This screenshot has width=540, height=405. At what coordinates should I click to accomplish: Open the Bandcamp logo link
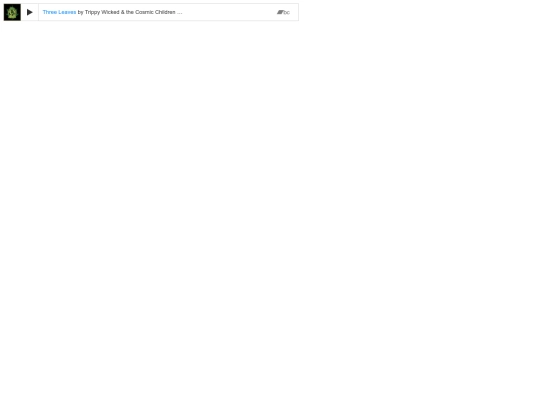[x=283, y=12]
